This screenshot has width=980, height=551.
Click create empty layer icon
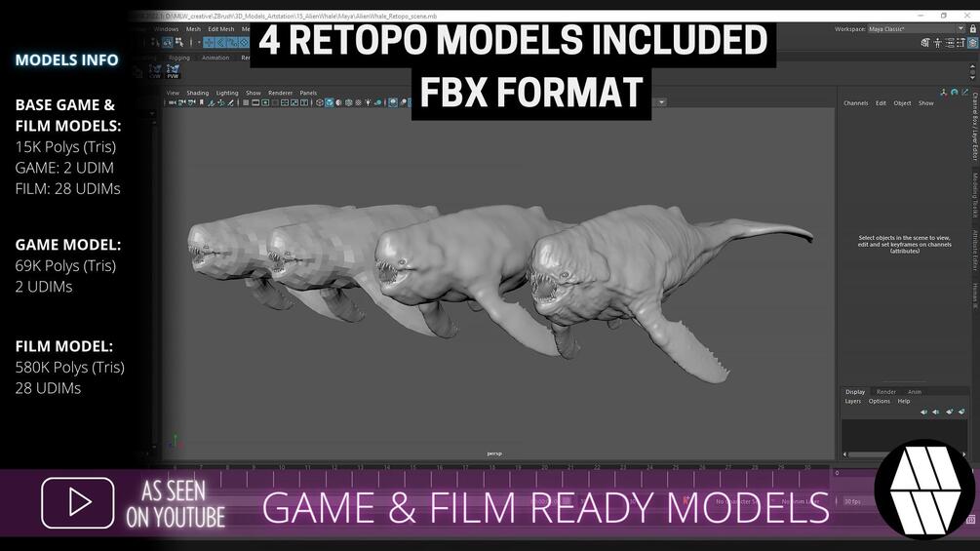coord(950,412)
